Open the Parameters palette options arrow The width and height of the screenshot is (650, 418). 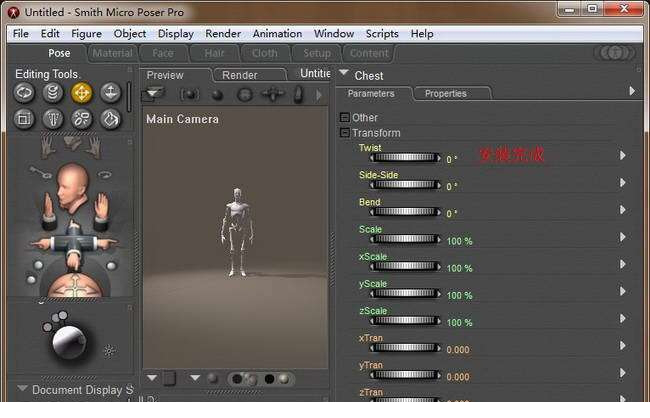tap(632, 91)
